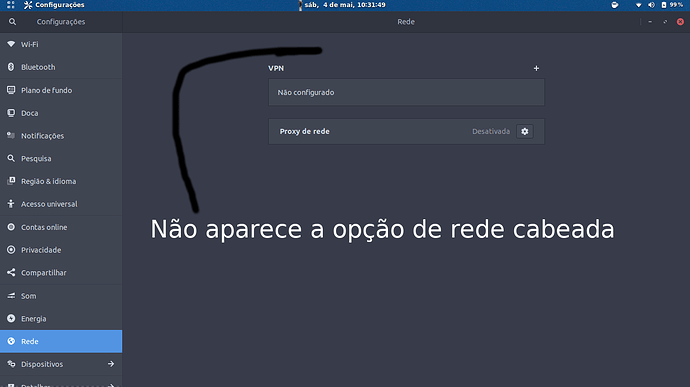Open the activities grid icon in top bar
Viewport: 690px width, 387px height.
coord(11,5)
